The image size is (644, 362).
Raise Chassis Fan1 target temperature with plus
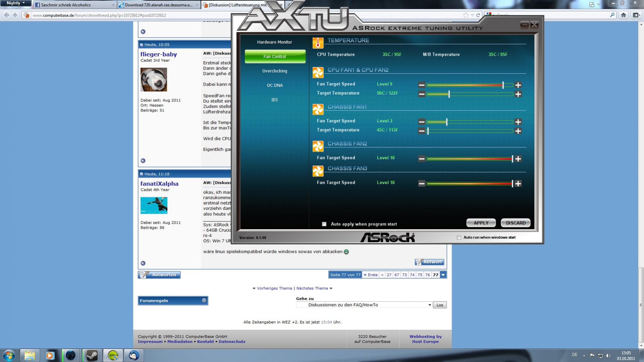(518, 131)
